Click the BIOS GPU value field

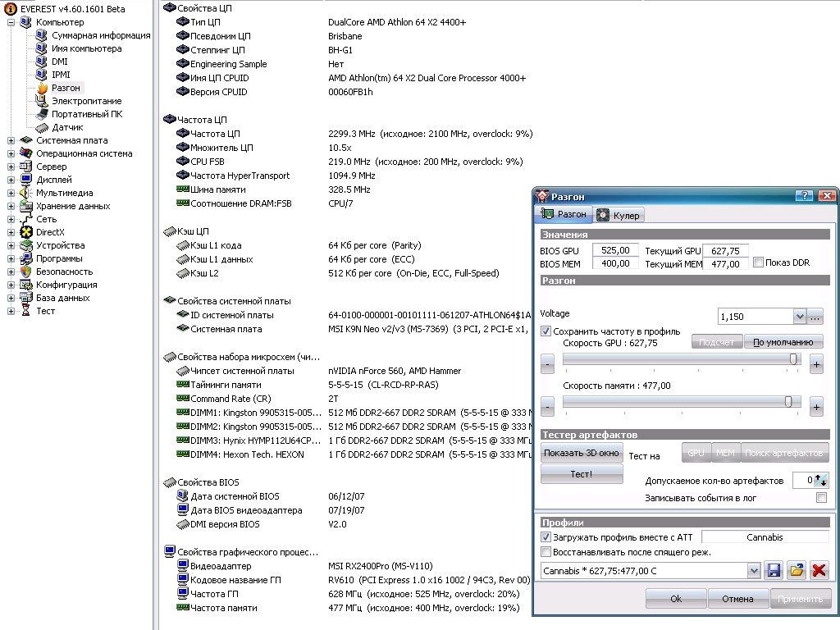tap(615, 250)
